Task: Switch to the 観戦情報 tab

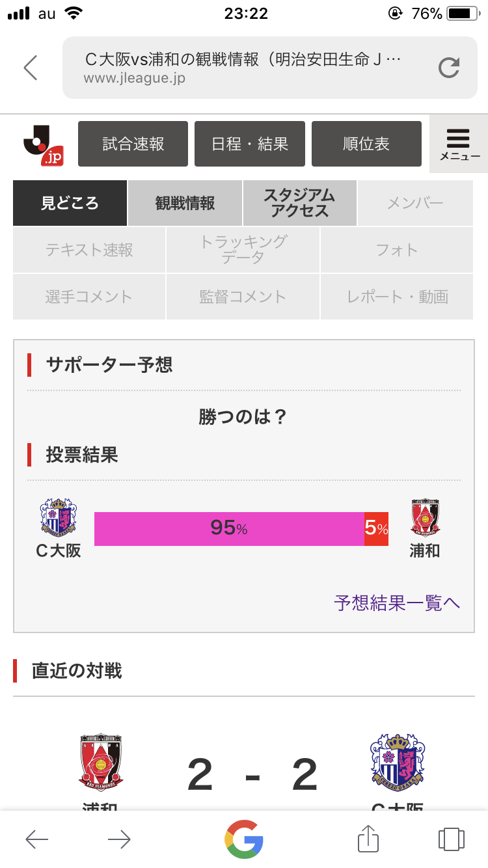Action: (x=185, y=203)
